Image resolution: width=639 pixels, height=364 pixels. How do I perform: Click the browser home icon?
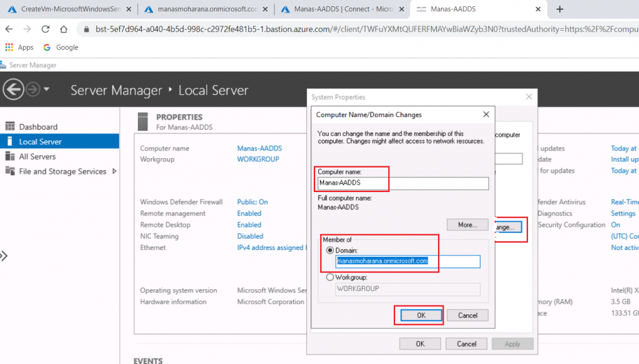pos(64,29)
